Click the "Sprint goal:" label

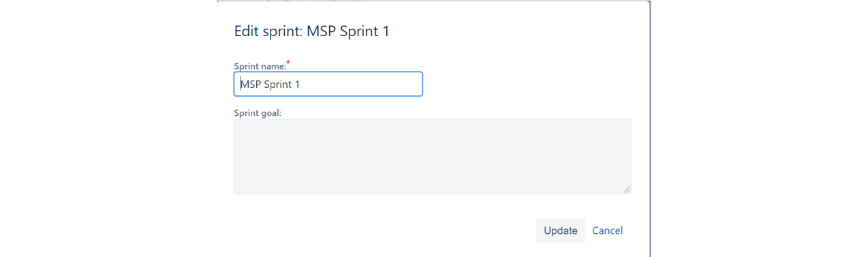click(x=258, y=113)
